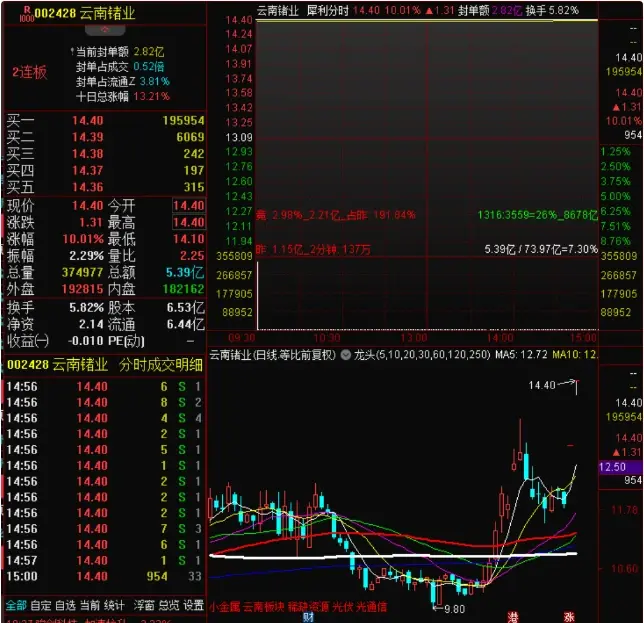Collapse the limit-up info panel chevron
The height and width of the screenshot is (623, 644).
click(x=104, y=31)
